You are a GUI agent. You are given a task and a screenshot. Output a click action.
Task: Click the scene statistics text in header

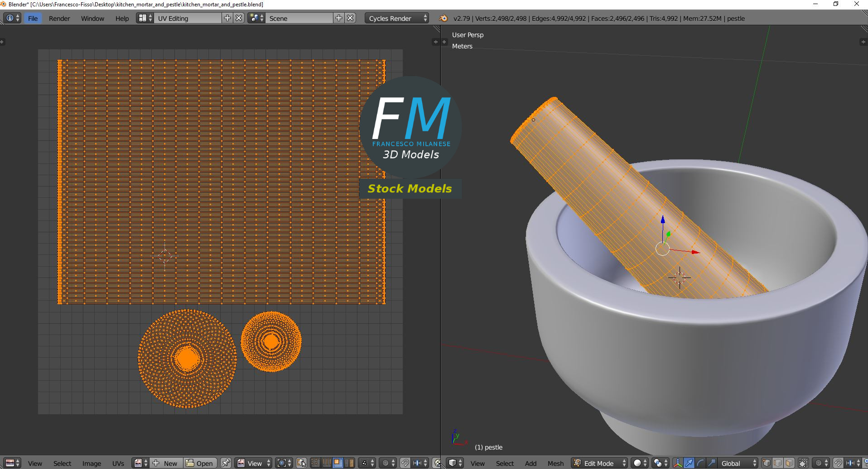tap(599, 19)
